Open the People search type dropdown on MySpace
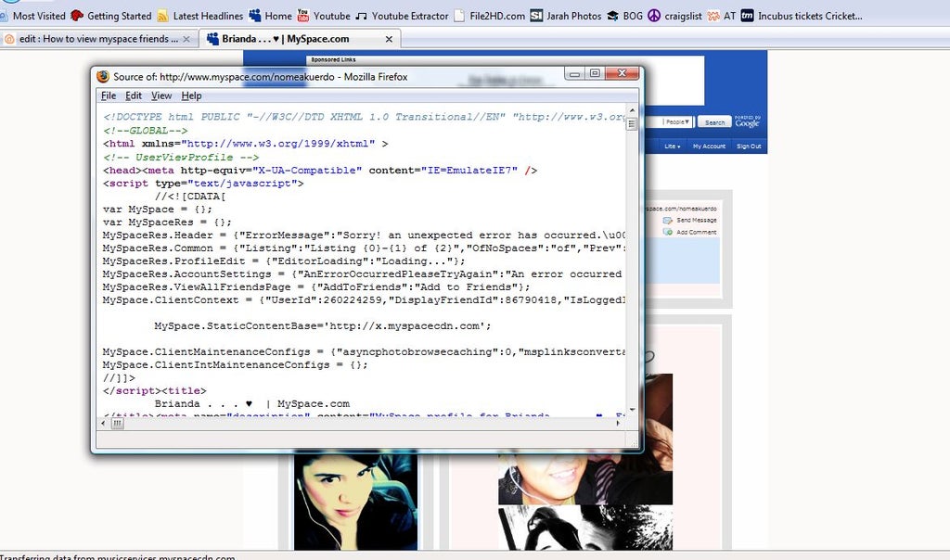This screenshot has height=560, width=950. (x=676, y=121)
